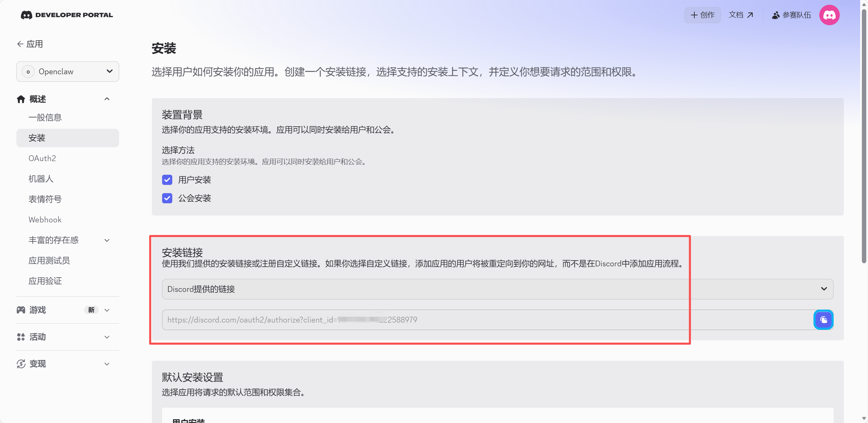The image size is (868, 423).
Task: Open the OAuth2 sidebar page
Action: (x=42, y=158)
